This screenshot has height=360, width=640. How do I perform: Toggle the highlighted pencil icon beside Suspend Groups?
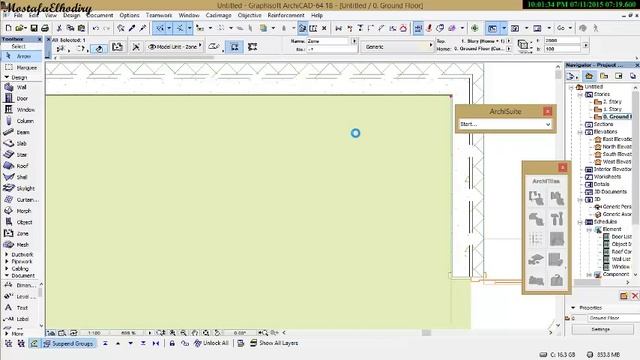[34, 343]
